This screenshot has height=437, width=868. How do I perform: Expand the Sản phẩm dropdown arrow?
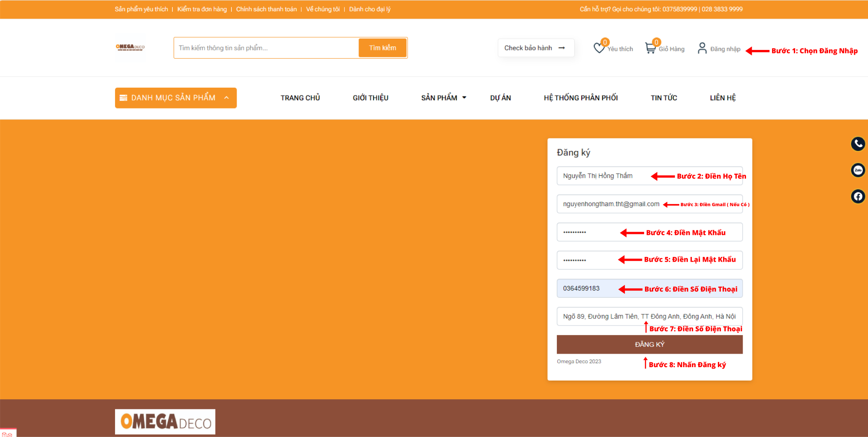[464, 98]
